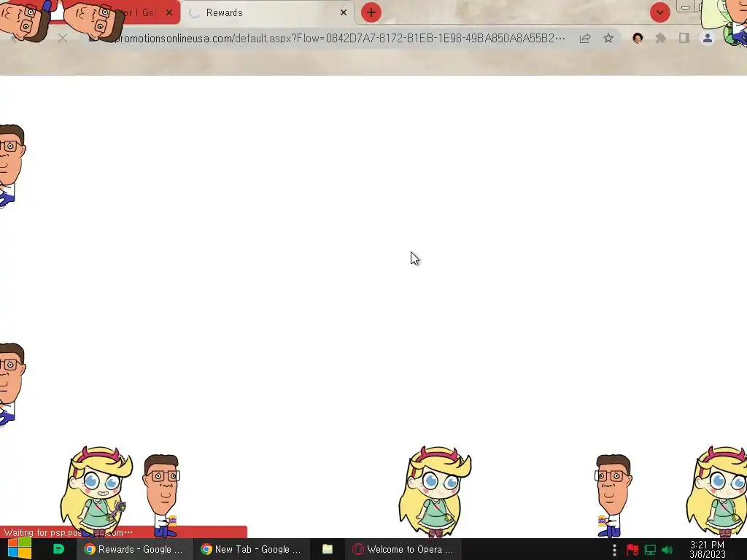747x560 pixels.
Task: Open the taskbar clock showing 3:21 PM
Action: 708,550
